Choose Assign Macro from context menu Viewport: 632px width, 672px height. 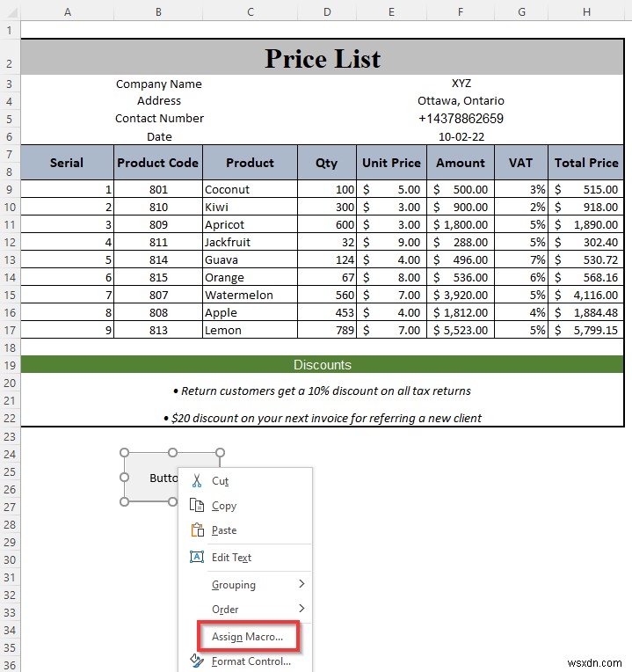pyautogui.click(x=248, y=637)
